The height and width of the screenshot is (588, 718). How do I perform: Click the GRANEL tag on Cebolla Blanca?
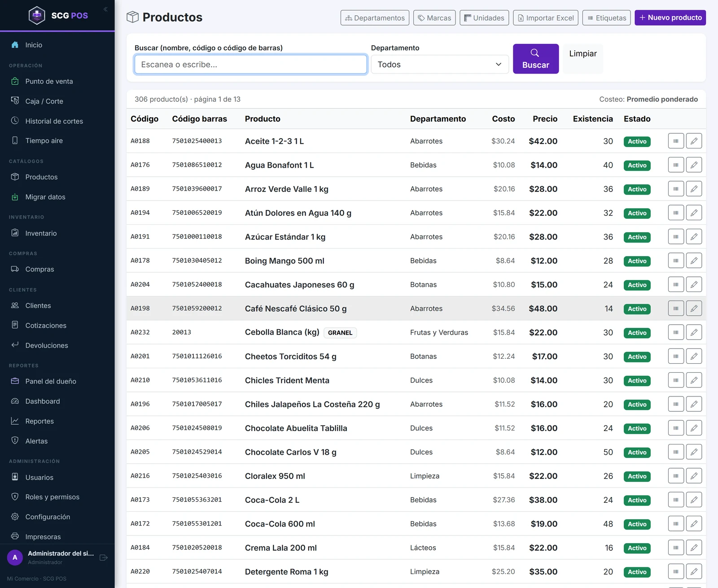click(x=340, y=333)
